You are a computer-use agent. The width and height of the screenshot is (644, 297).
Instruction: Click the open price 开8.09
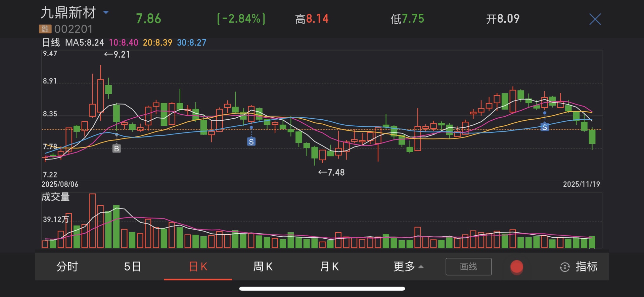pos(503,19)
